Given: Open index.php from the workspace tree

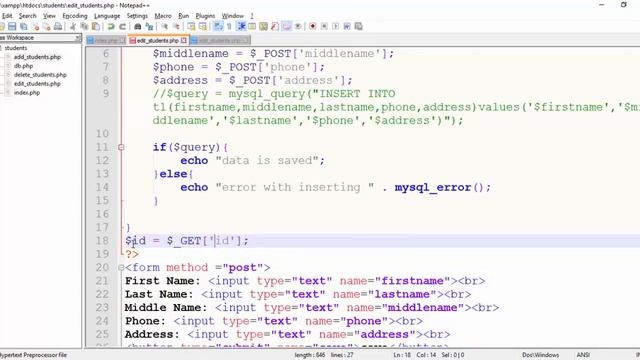Looking at the screenshot, I should pyautogui.click(x=27, y=93).
